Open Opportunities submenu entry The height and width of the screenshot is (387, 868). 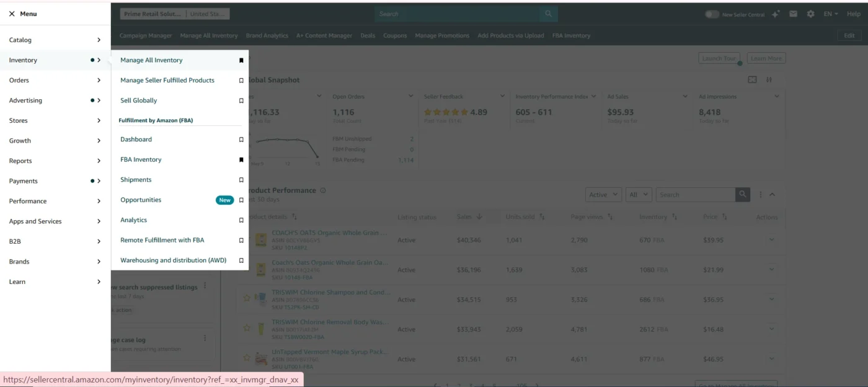141,200
